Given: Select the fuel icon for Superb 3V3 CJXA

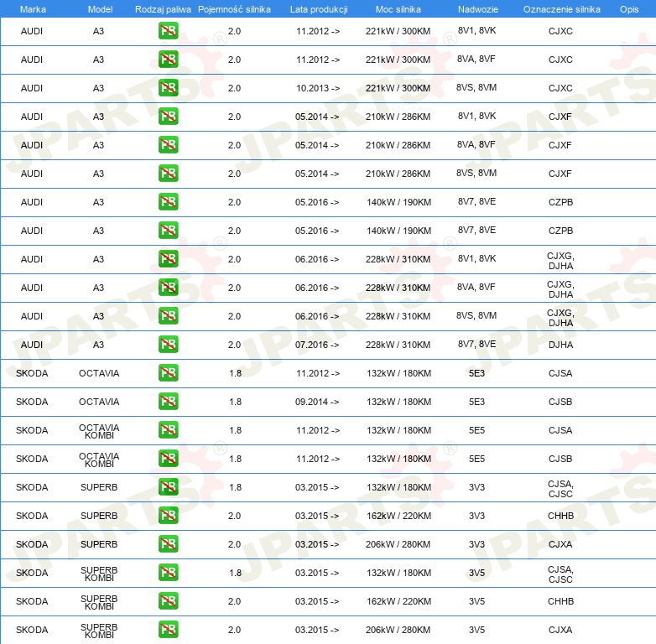Looking at the screenshot, I should click(168, 544).
